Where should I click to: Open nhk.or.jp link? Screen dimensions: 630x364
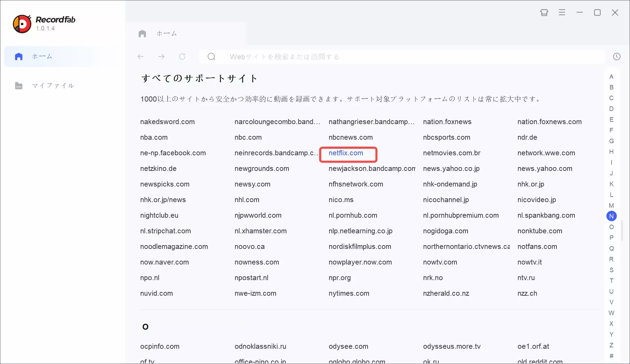tap(531, 184)
